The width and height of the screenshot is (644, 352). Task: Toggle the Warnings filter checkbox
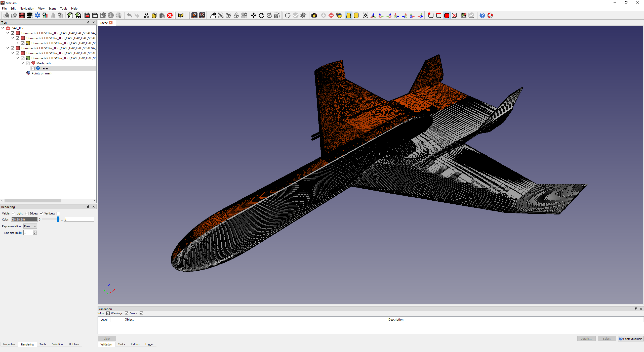(x=127, y=313)
